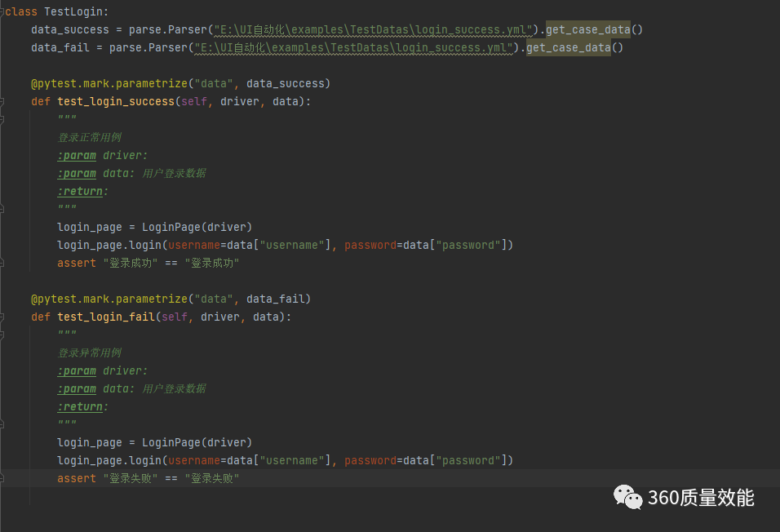Click LoginPage(driver) call in test_login_fail
Screen dimensions: 780x532
(197, 442)
